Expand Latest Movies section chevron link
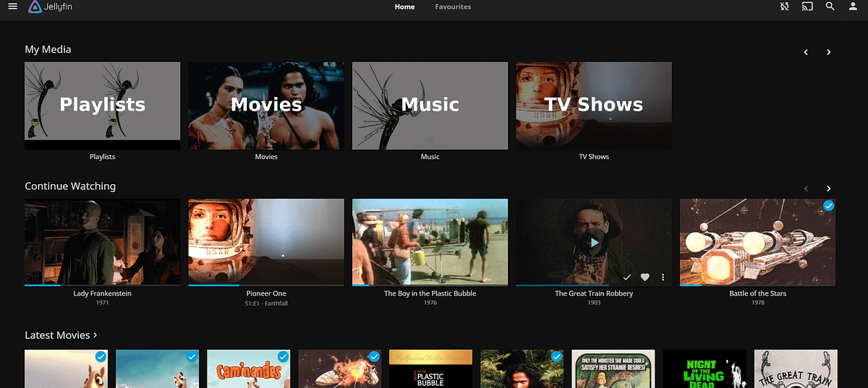This screenshot has width=868, height=388. click(61, 335)
